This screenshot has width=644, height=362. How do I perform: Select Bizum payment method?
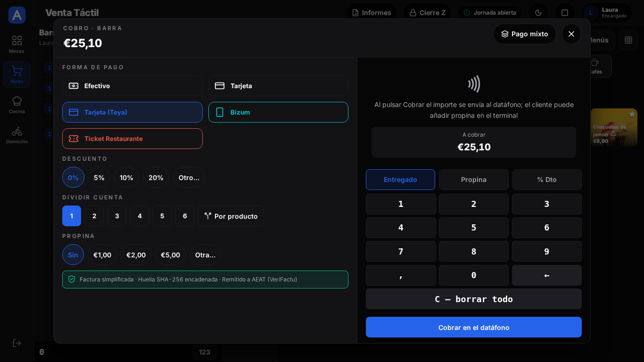click(x=278, y=112)
